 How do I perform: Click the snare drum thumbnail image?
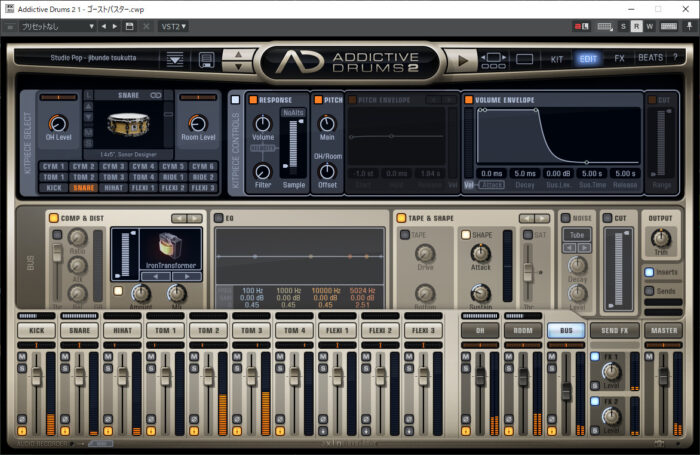point(128,123)
